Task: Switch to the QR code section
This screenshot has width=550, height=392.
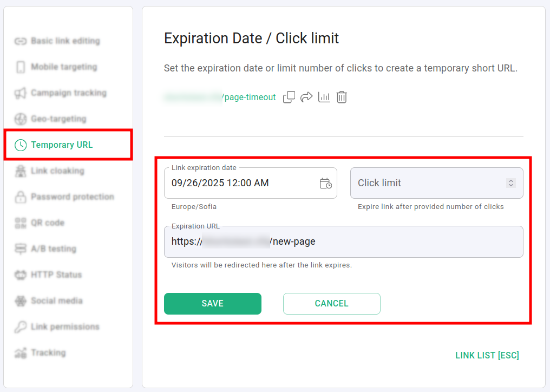Action: [x=47, y=223]
